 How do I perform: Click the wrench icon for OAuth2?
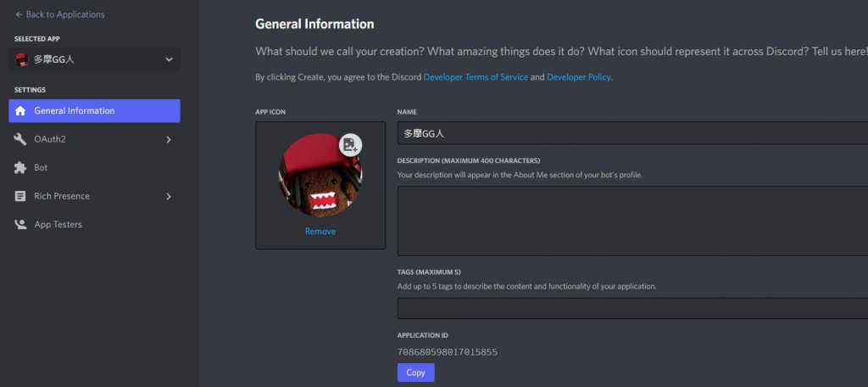coord(20,139)
